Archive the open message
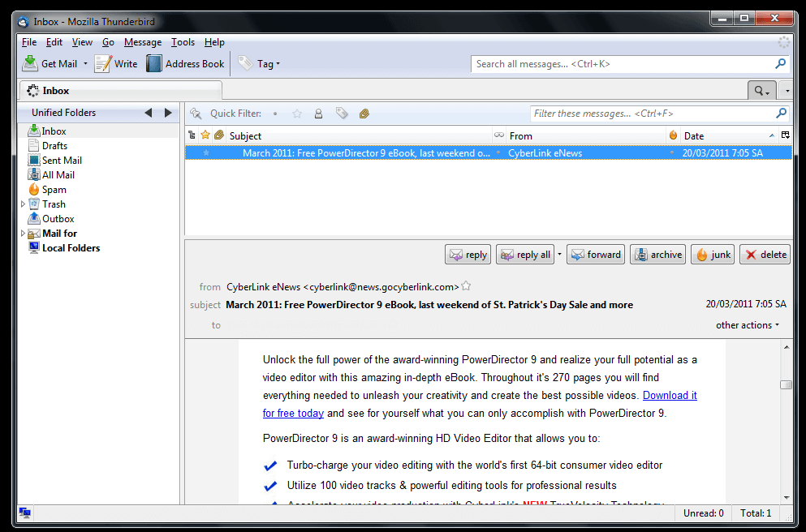Screen dimensions: 806x532 pyautogui.click(x=658, y=255)
